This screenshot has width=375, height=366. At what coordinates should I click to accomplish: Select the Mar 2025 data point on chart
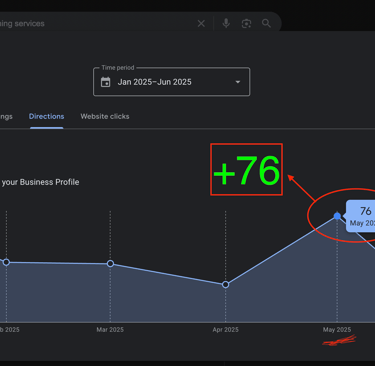tap(110, 264)
